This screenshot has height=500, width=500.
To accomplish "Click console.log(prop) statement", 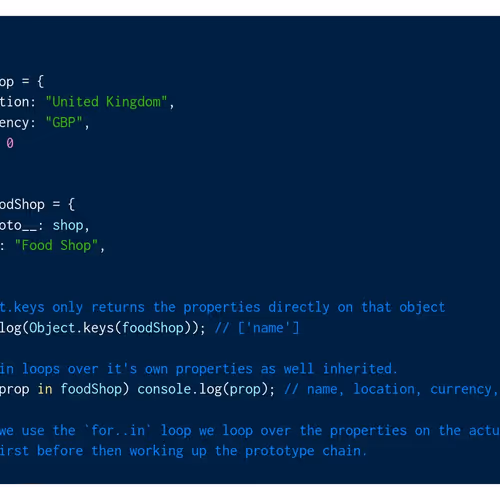I will [206, 389].
